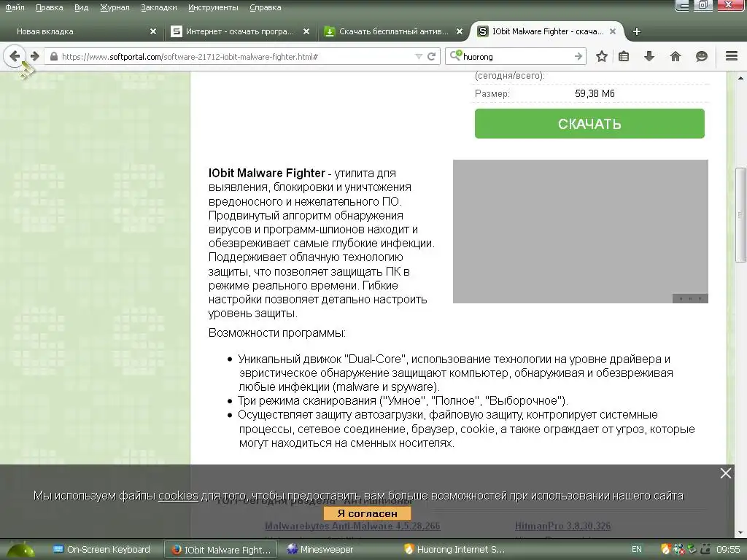Open the Файл menu

pyautogui.click(x=15, y=7)
